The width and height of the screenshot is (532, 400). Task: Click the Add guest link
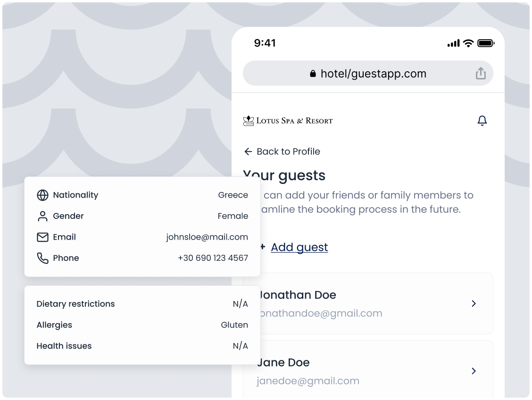tap(299, 247)
